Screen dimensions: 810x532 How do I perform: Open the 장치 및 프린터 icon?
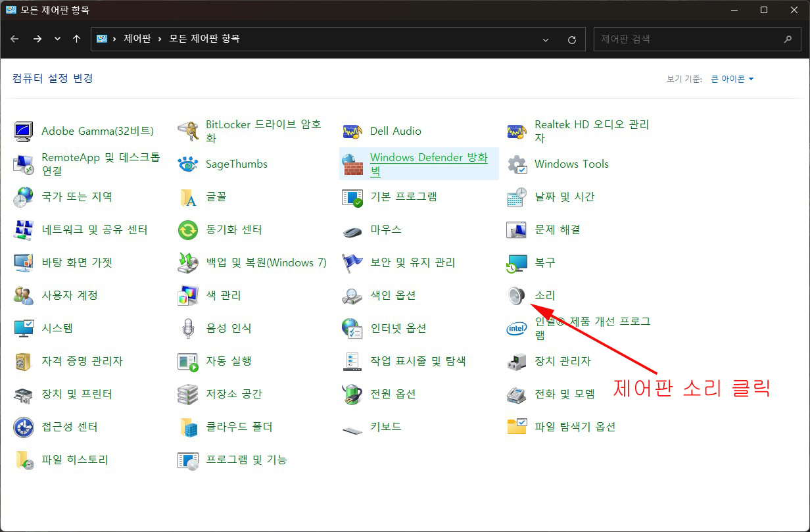tap(24, 394)
